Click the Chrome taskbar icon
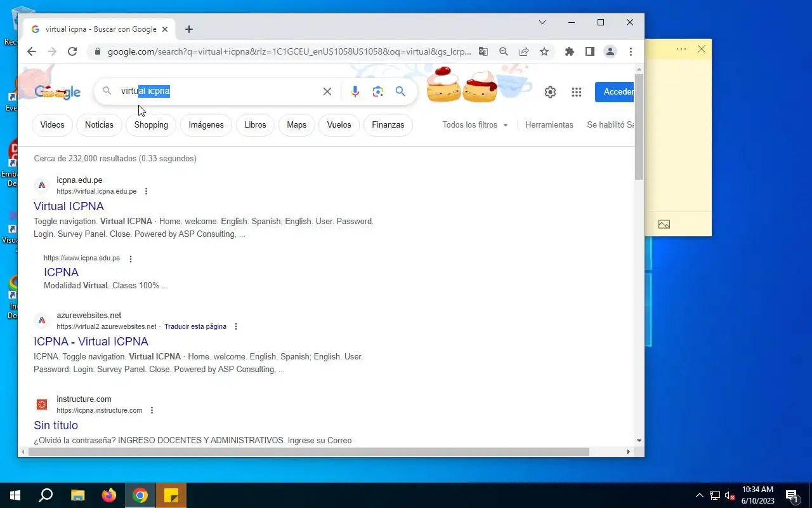The image size is (812, 508). click(x=140, y=495)
